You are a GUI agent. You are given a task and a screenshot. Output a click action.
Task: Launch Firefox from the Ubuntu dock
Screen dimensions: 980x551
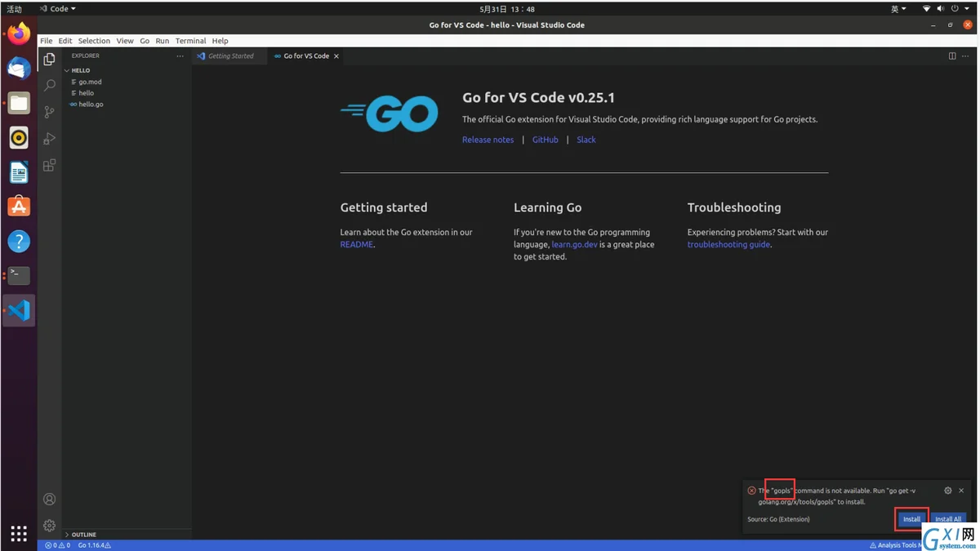tap(19, 33)
